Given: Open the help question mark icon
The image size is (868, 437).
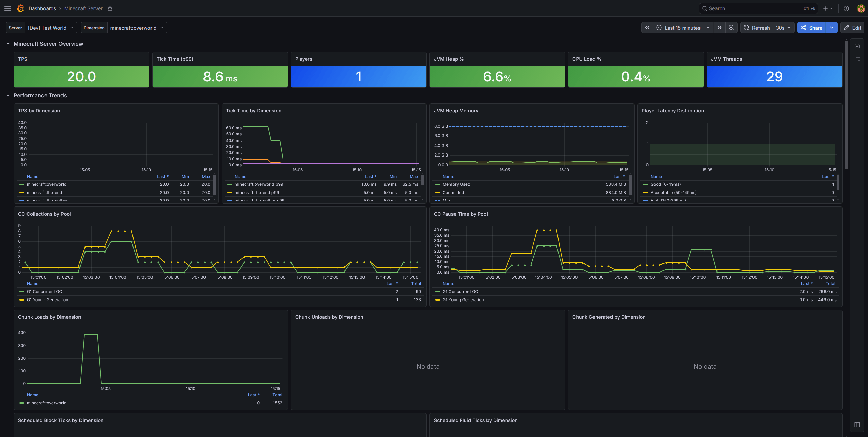Looking at the screenshot, I should (x=846, y=8).
